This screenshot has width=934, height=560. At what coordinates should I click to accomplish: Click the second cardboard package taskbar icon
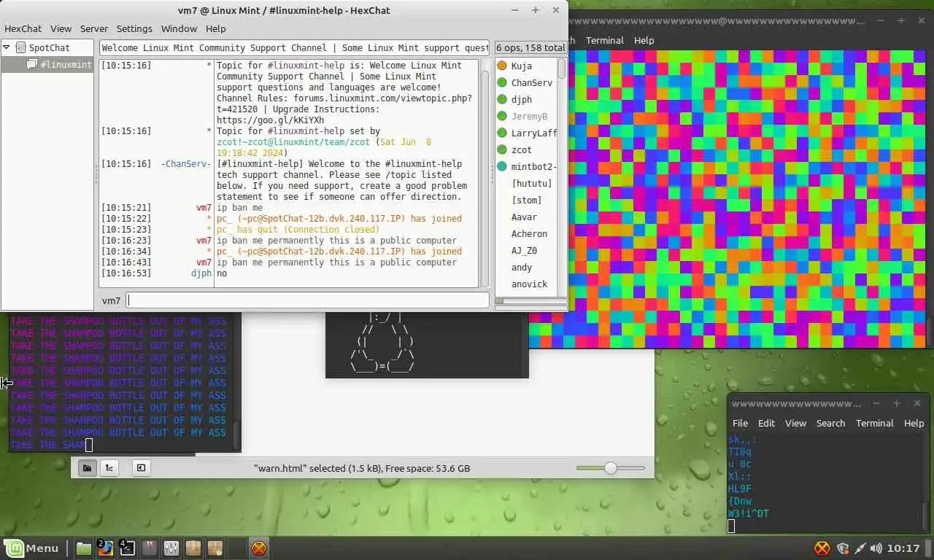point(215,548)
